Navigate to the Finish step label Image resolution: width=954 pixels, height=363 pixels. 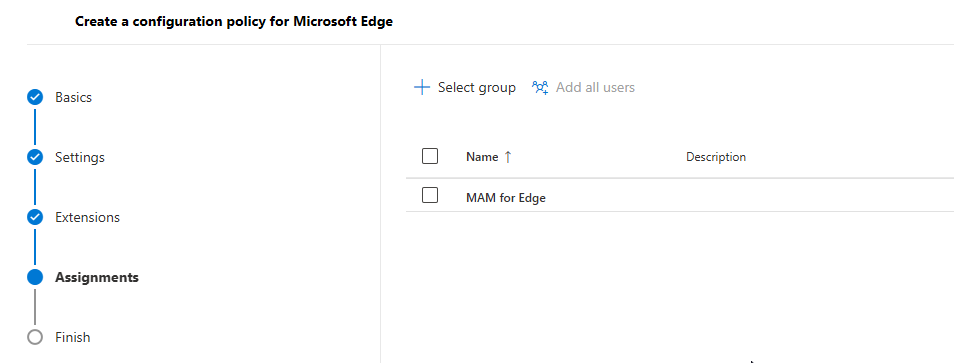point(72,337)
